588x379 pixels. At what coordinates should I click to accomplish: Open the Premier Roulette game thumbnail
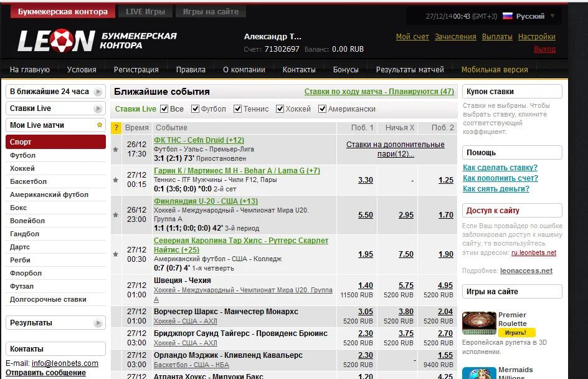[x=479, y=323]
